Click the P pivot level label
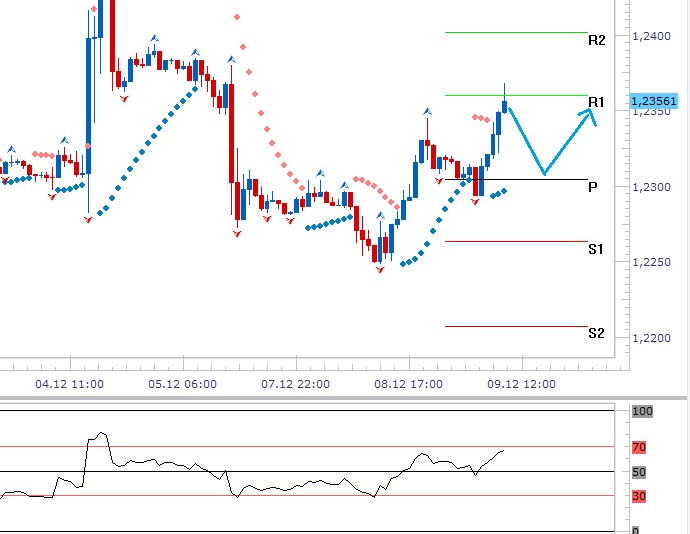The width and height of the screenshot is (690, 534). (593, 187)
